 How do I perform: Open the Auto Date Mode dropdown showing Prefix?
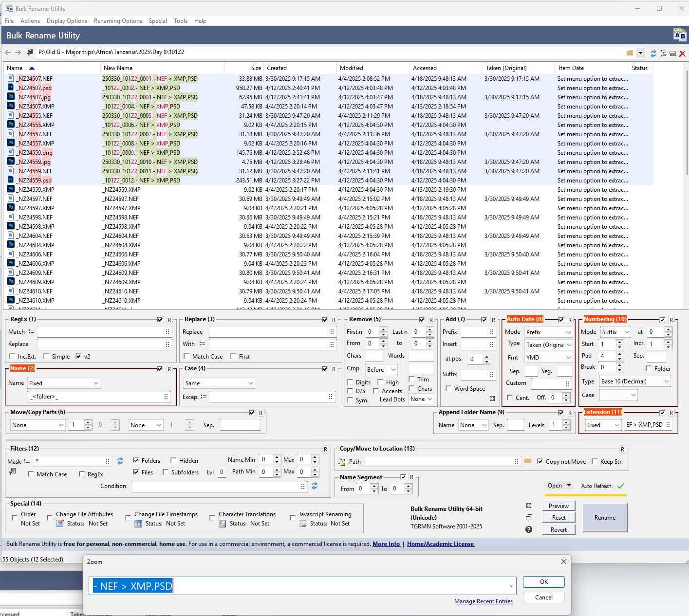pyautogui.click(x=548, y=332)
